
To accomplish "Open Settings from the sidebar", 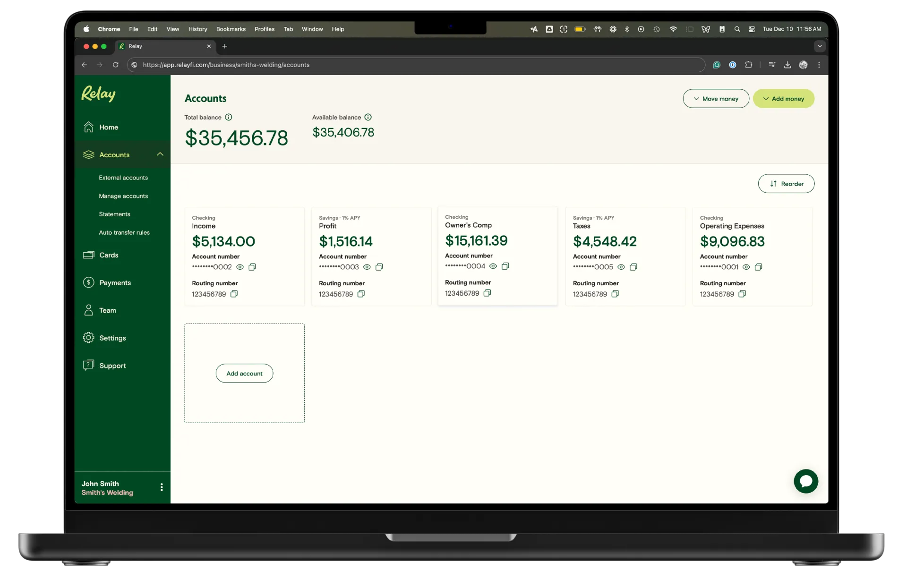I will (113, 338).
